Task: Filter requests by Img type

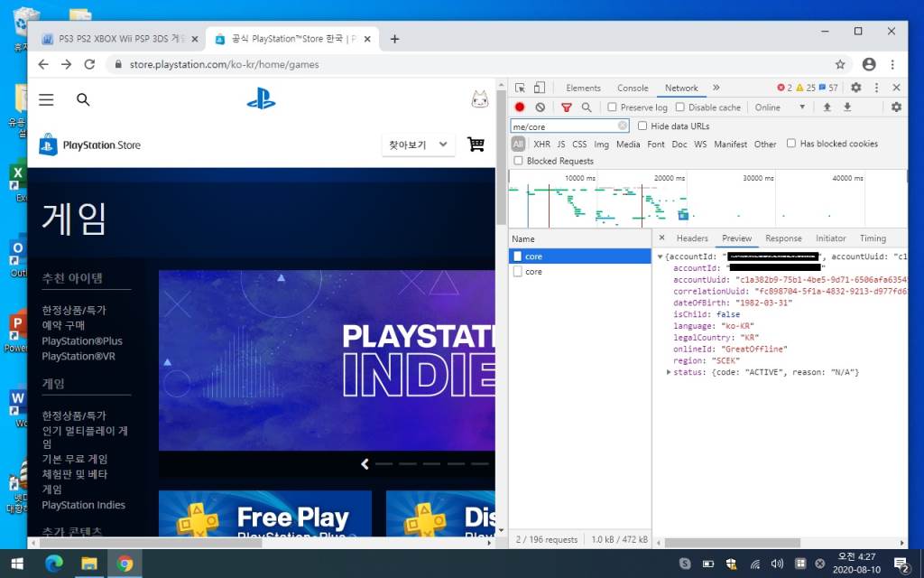Action: [601, 144]
